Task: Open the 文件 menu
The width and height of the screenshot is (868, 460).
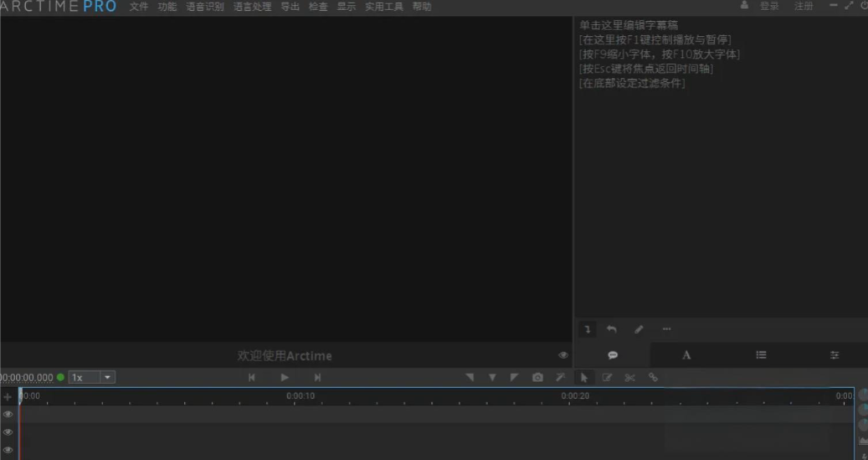Action: pos(138,7)
